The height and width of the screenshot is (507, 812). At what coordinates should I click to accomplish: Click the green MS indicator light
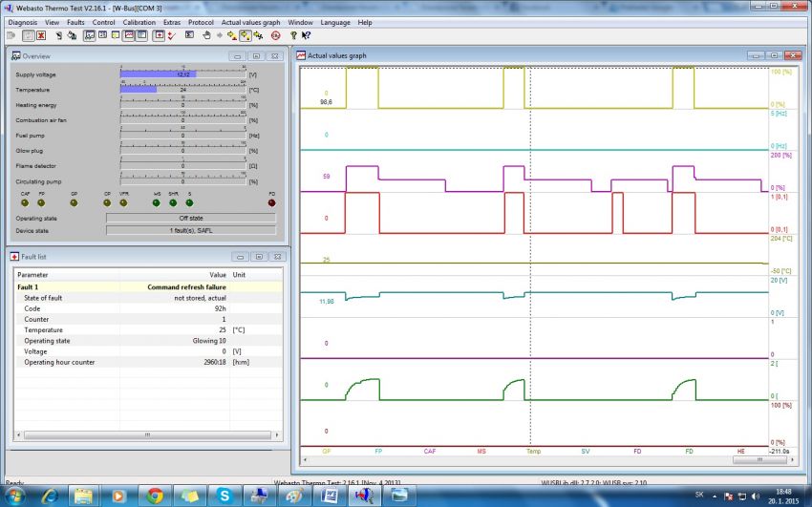pyautogui.click(x=157, y=202)
